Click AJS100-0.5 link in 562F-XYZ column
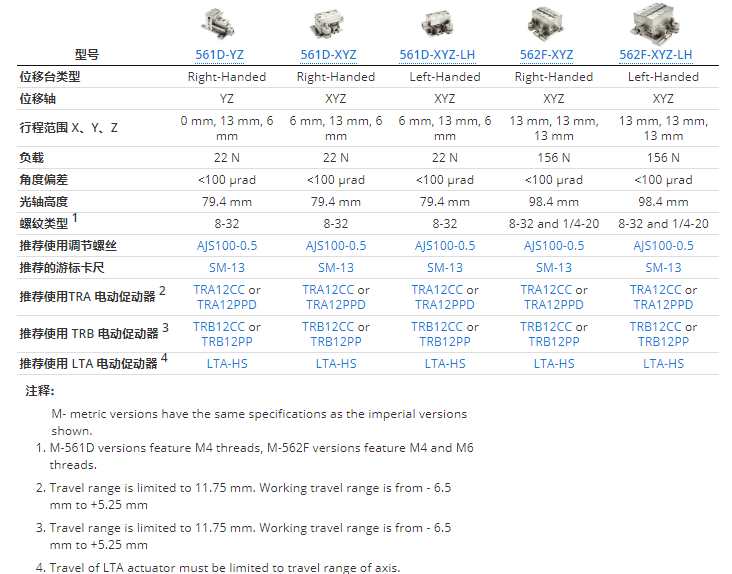 (554, 246)
